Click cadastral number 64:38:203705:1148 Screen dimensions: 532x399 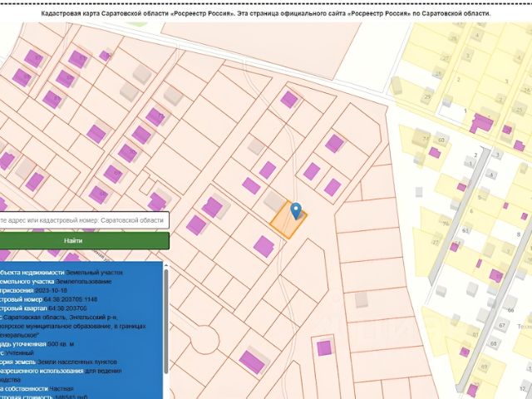click(71, 299)
